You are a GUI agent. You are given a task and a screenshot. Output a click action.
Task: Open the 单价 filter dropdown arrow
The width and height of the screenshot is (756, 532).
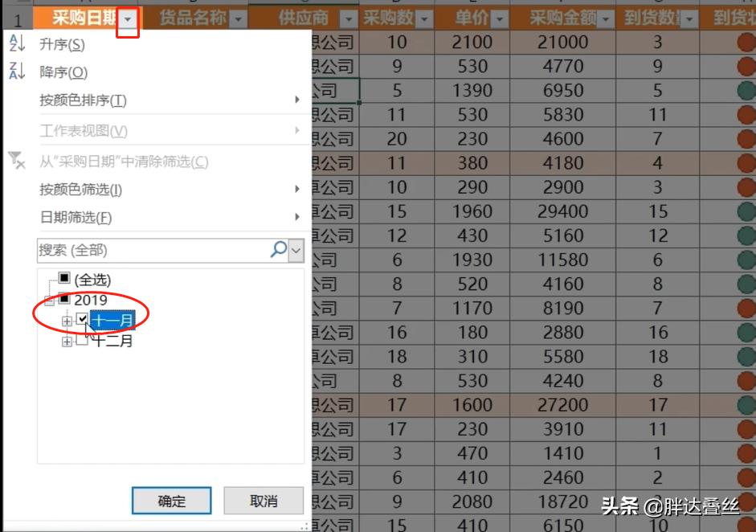tap(500, 20)
